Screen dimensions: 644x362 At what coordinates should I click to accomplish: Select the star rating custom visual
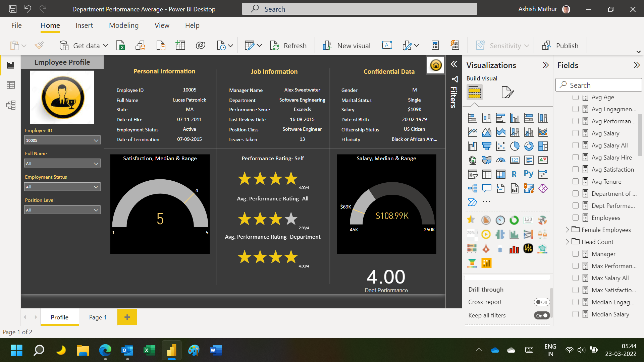pos(471,220)
